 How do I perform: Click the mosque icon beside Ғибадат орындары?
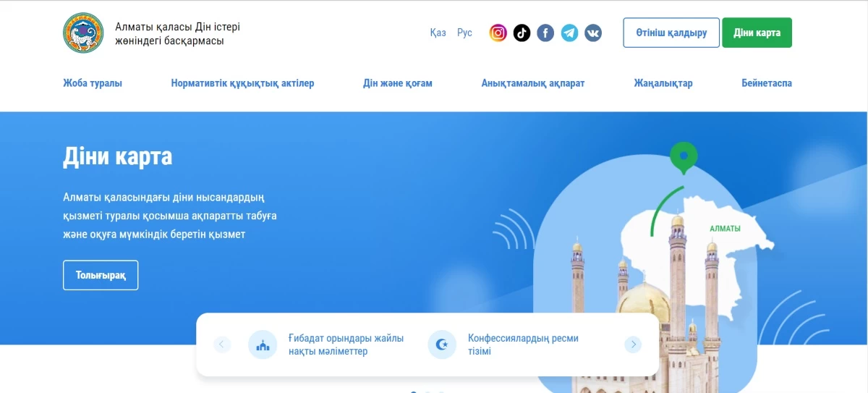click(263, 345)
